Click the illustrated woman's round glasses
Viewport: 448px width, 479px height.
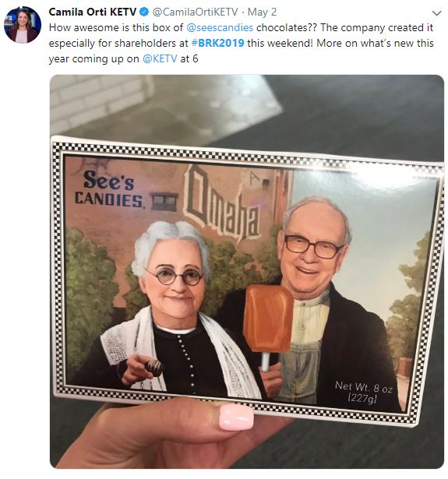(x=175, y=276)
